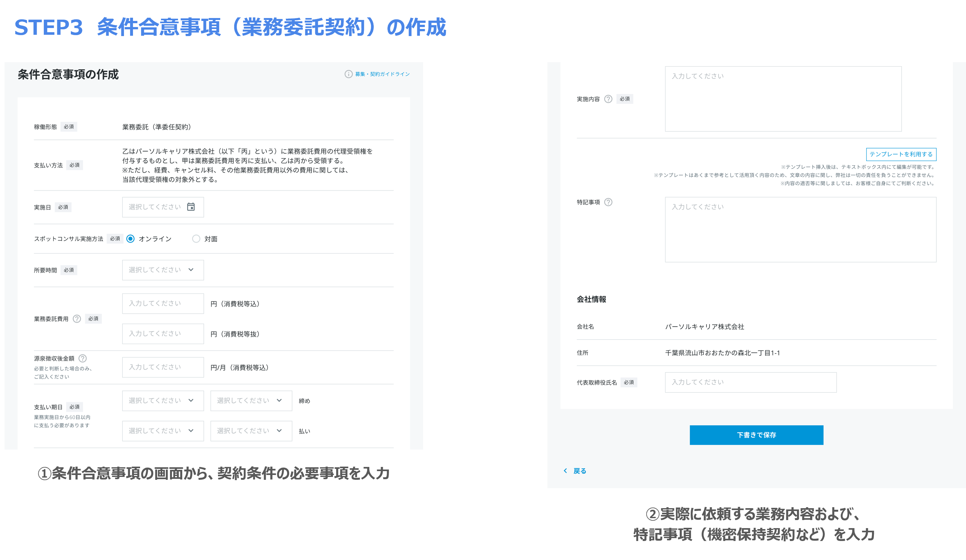Click the back chevron icon beside 戻る

(x=565, y=471)
